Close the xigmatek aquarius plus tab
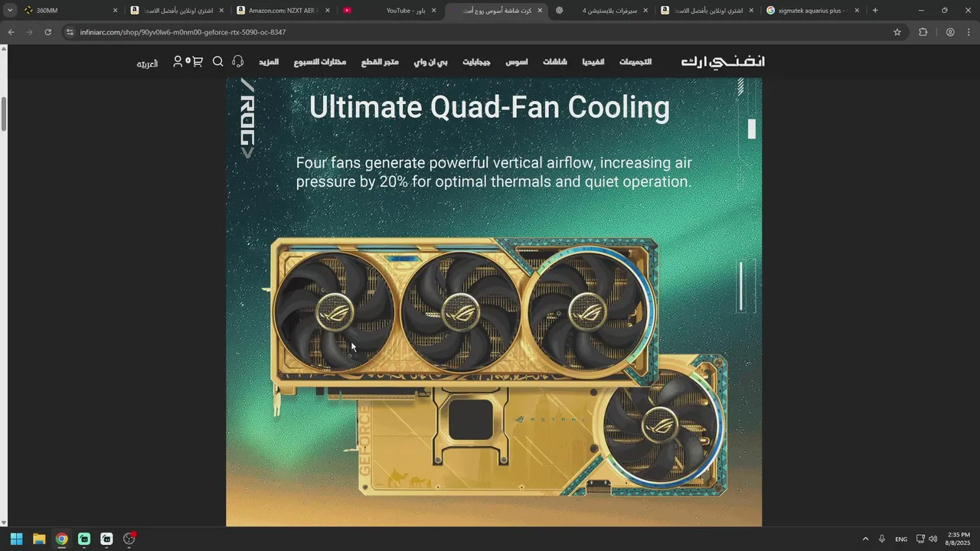 click(x=857, y=11)
